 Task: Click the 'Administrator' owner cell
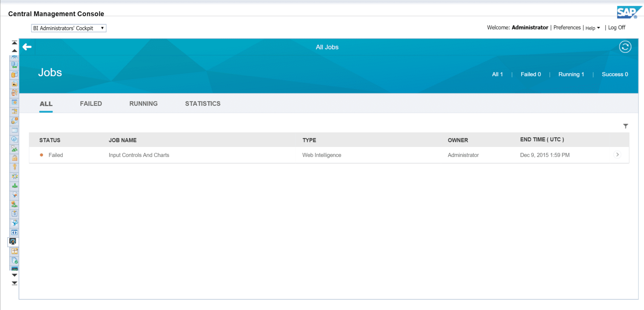[463, 155]
